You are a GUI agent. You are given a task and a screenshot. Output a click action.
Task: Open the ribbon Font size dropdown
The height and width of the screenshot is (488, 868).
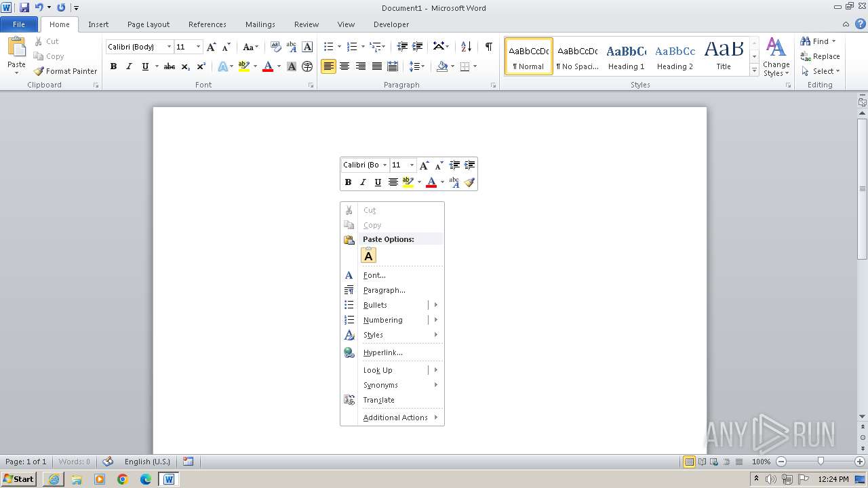pyautogui.click(x=198, y=47)
